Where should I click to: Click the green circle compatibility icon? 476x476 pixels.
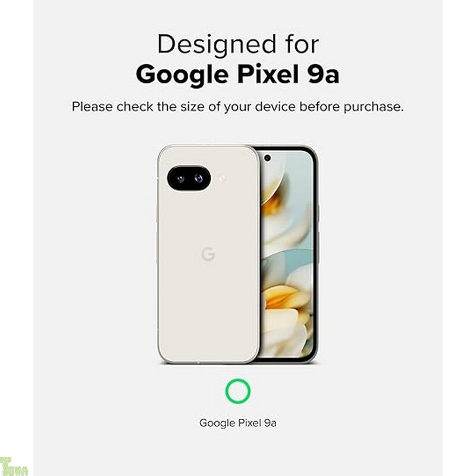[237, 391]
